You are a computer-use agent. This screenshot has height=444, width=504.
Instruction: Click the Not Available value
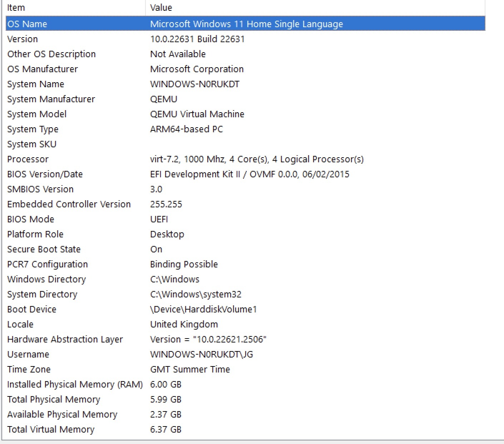pos(178,54)
